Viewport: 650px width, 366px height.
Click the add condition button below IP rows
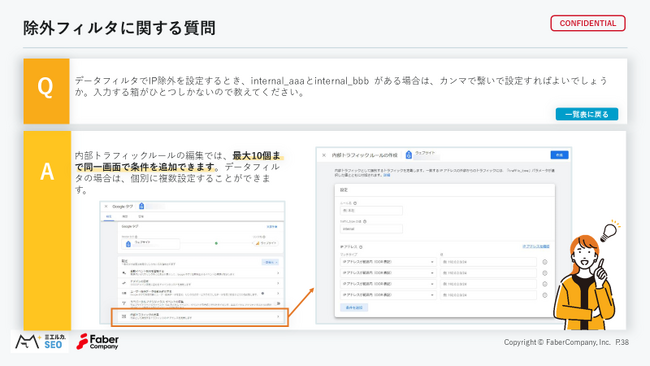tap(354, 308)
